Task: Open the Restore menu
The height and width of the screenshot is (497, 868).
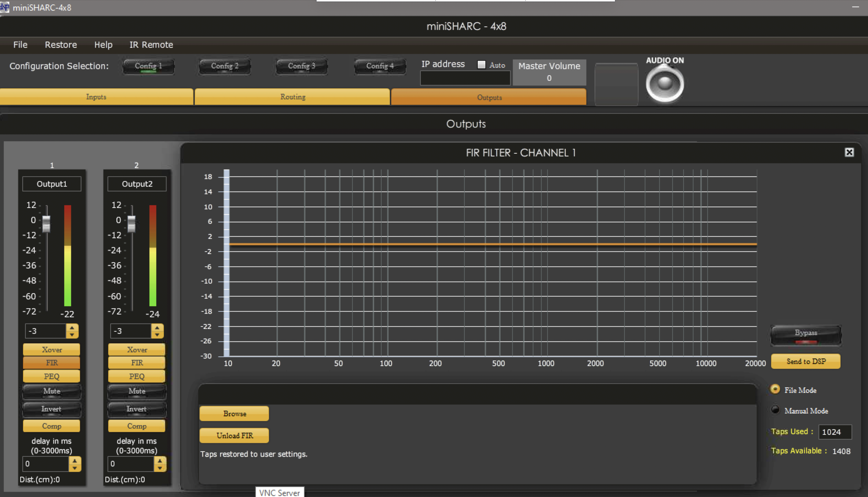Action: tap(61, 45)
